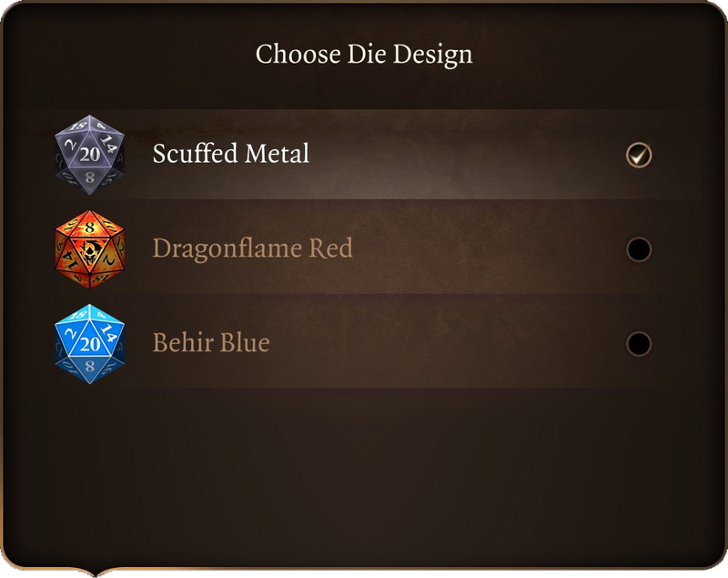Click the Scuffed Metal d20 die icon
Viewport: 728px width, 578px height.
coord(89,155)
